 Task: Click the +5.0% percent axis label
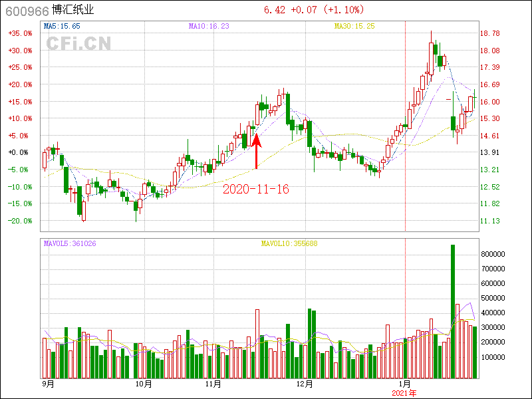coord(19,136)
